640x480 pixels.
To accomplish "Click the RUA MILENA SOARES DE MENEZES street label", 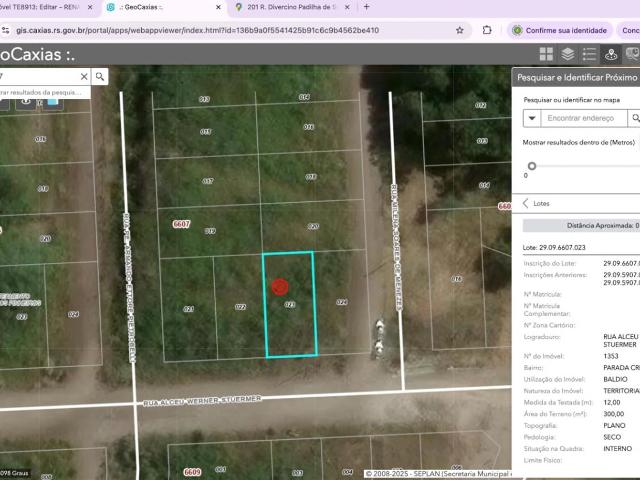I will tap(397, 247).
